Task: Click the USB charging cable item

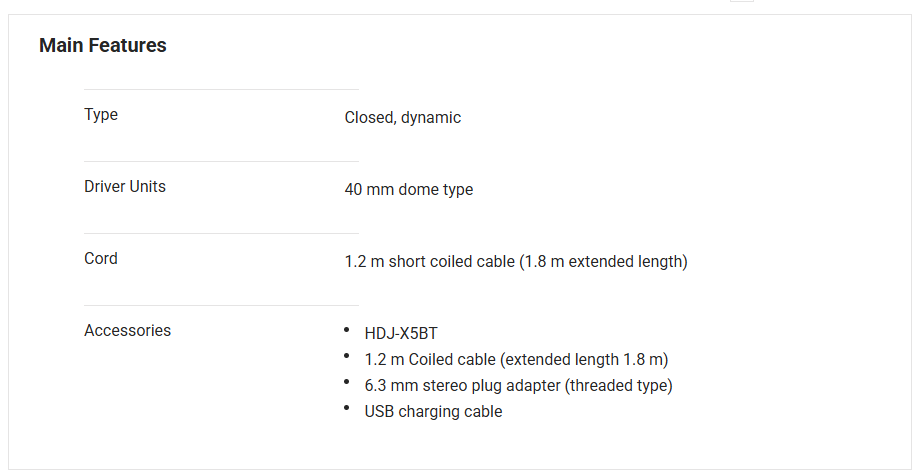Action: 433,412
